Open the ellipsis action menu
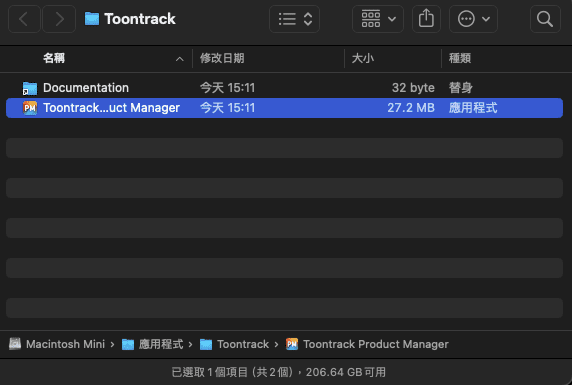 (473, 19)
